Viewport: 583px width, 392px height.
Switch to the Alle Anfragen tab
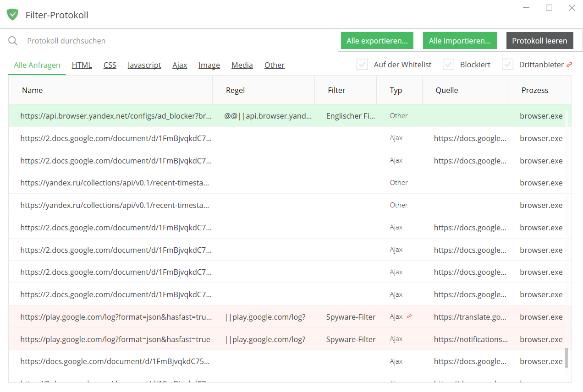pyautogui.click(x=37, y=65)
